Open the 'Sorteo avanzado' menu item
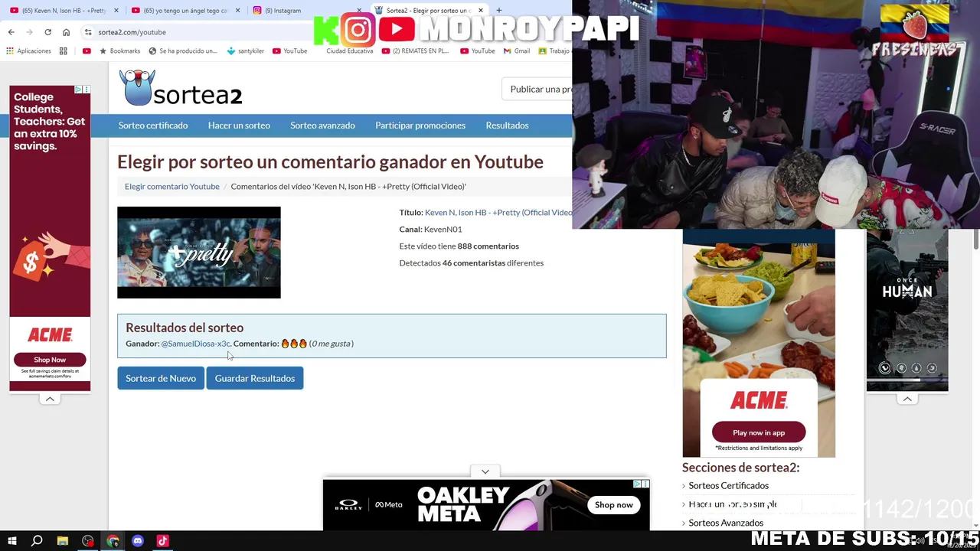 322,126
